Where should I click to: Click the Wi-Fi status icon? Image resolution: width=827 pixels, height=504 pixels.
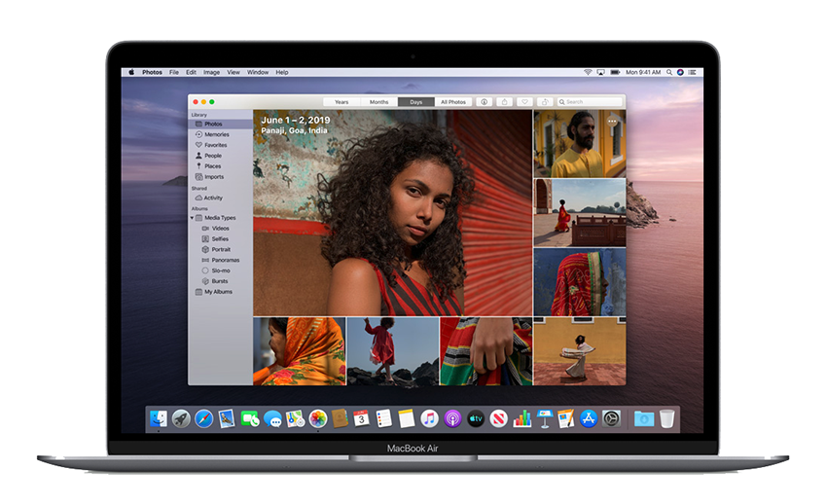click(588, 72)
